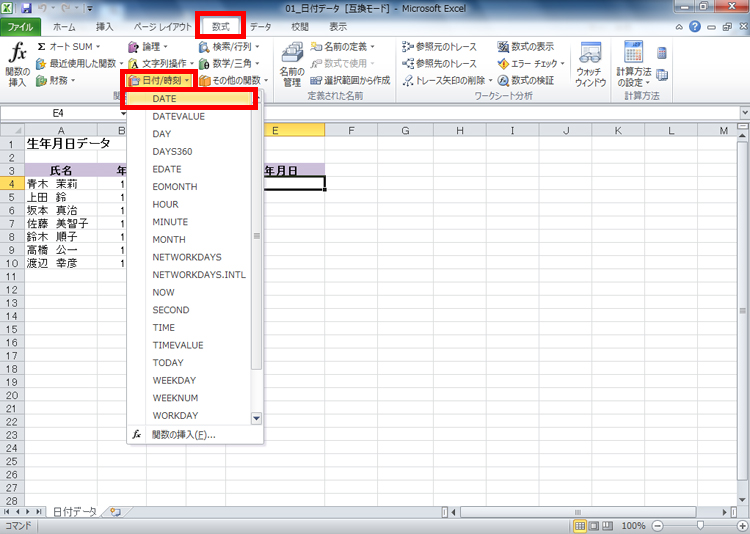Open the Error Checking dropdown arrow
This screenshot has height=534, width=750.
pos(562,63)
